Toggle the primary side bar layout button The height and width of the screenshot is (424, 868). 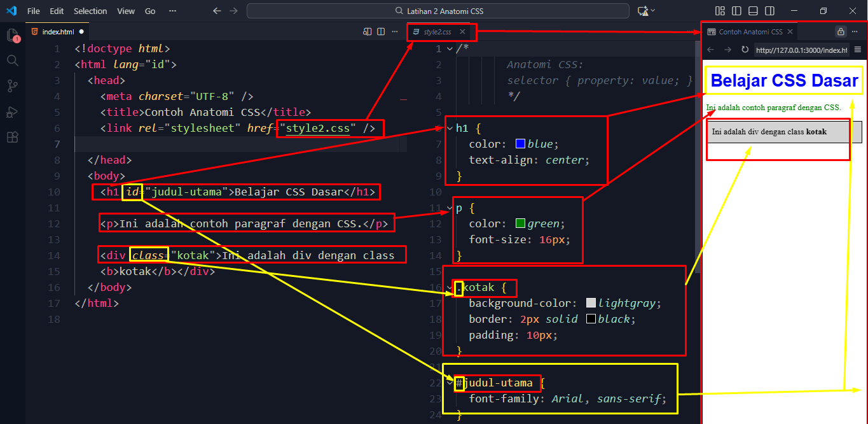pyautogui.click(x=736, y=11)
